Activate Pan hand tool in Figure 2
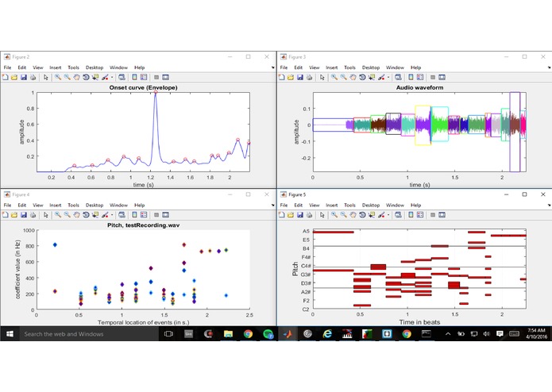This screenshot has width=552, height=392. click(x=77, y=77)
